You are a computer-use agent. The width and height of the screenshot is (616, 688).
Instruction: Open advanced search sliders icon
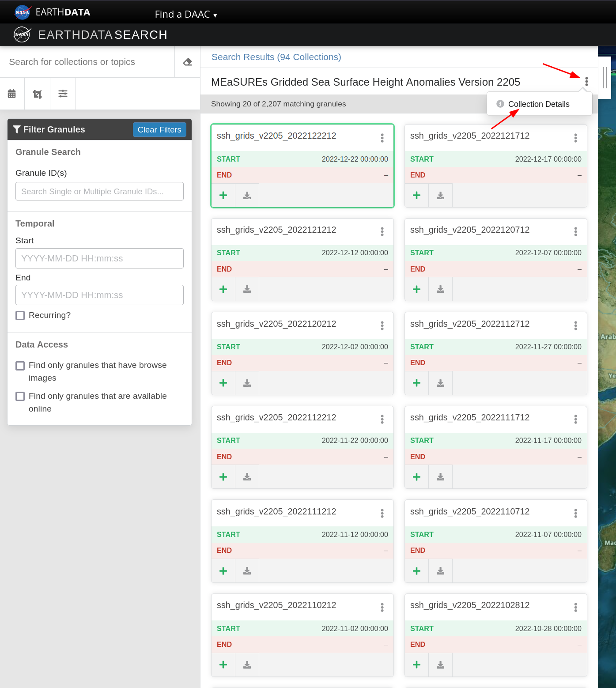click(63, 94)
